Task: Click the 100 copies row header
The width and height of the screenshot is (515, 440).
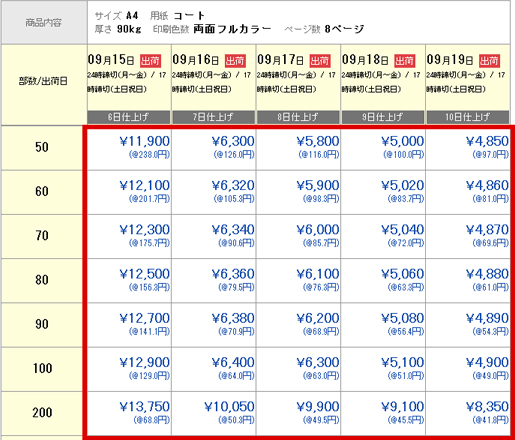Action: [42, 369]
